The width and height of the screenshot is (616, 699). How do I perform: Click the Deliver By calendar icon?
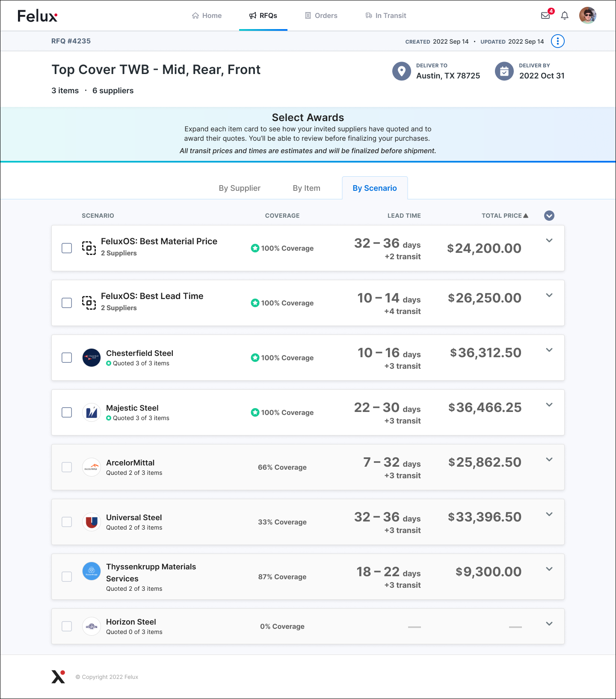pos(504,71)
